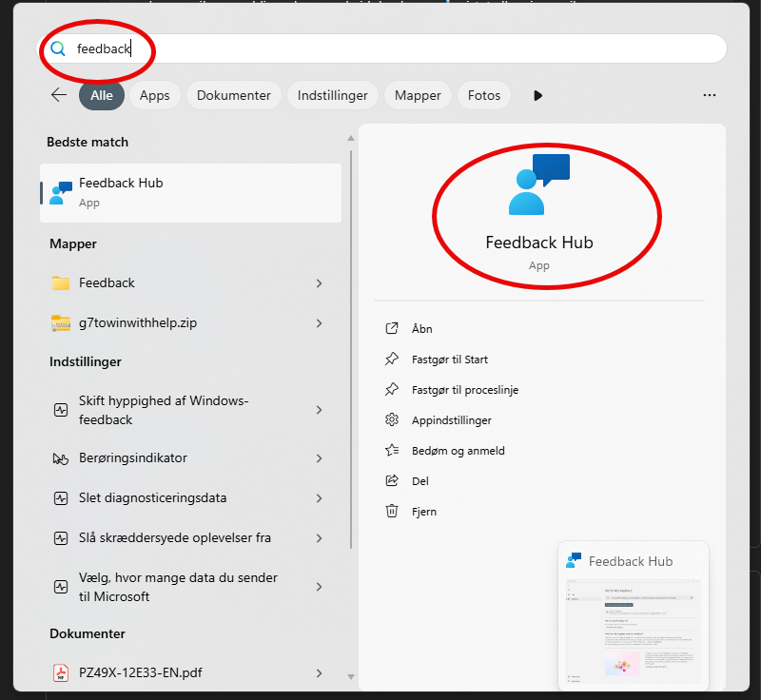
Task: Click the results list scrollbar down arrow
Action: point(351,677)
